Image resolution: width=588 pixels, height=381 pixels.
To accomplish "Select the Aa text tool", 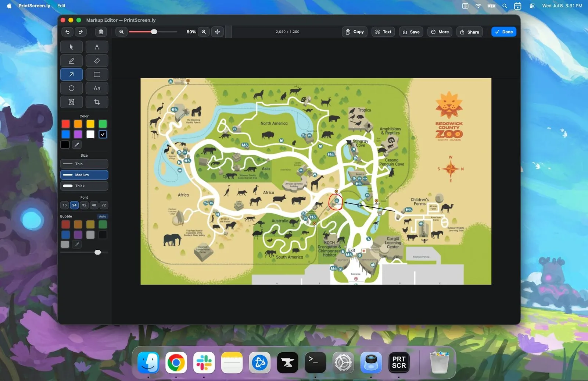I will tap(97, 88).
